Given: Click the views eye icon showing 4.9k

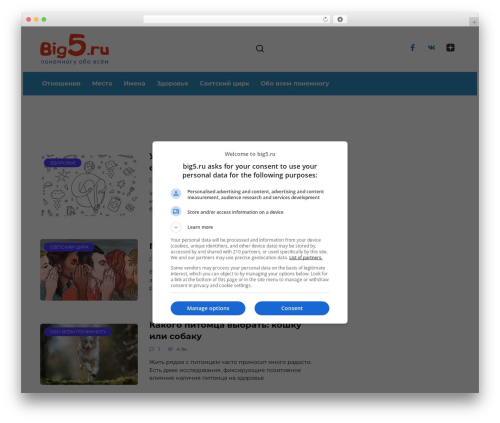Looking at the screenshot, I should tap(170, 349).
